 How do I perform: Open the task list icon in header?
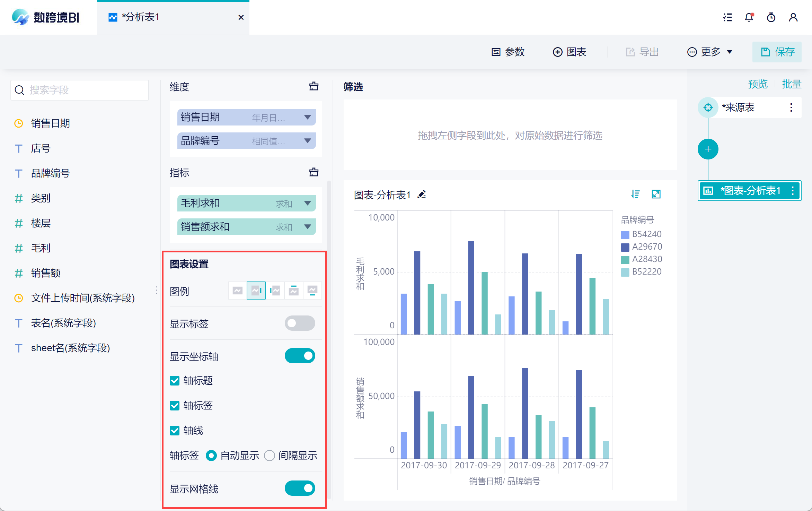tap(727, 17)
